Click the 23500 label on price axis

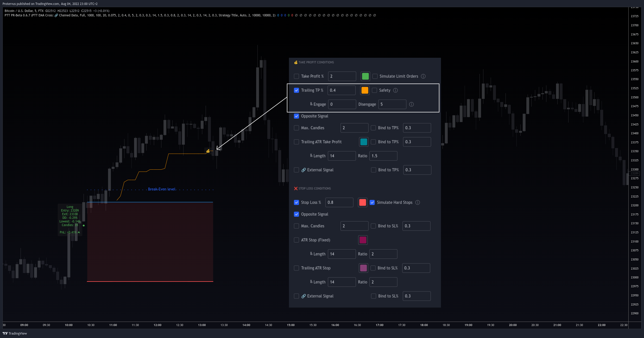634,97
